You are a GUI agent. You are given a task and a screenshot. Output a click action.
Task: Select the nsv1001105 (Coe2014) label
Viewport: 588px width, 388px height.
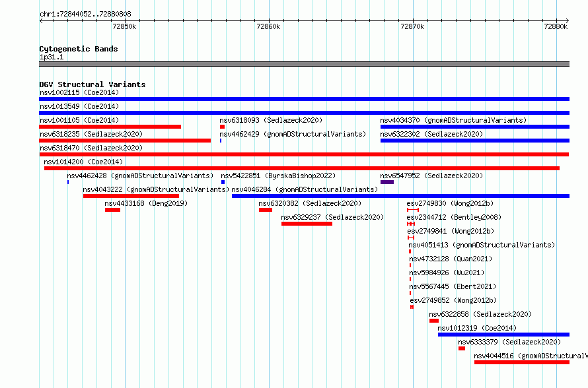[x=79, y=120]
